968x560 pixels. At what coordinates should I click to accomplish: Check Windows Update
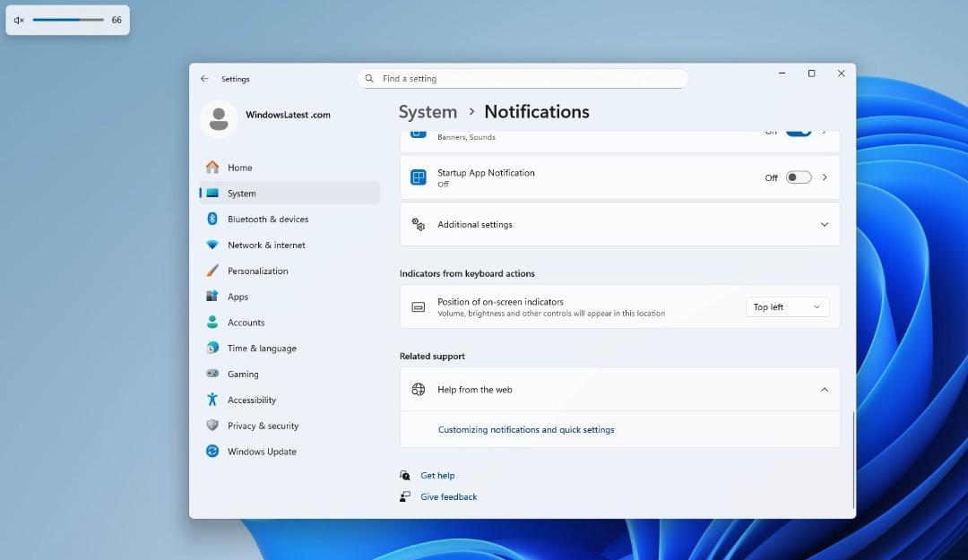coord(260,452)
